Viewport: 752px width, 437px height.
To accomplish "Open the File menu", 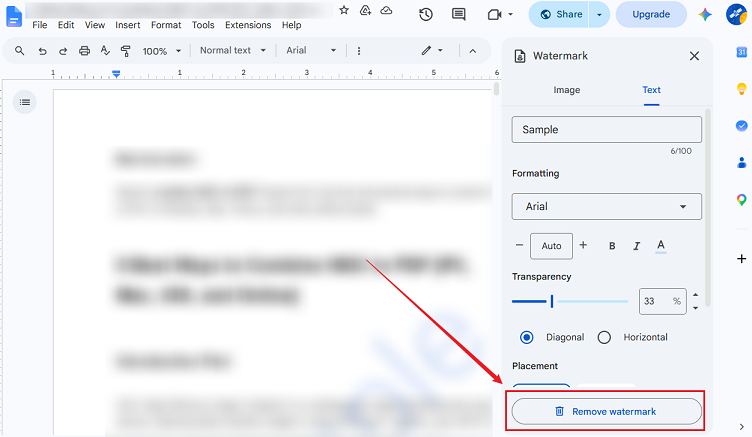I will (x=40, y=25).
